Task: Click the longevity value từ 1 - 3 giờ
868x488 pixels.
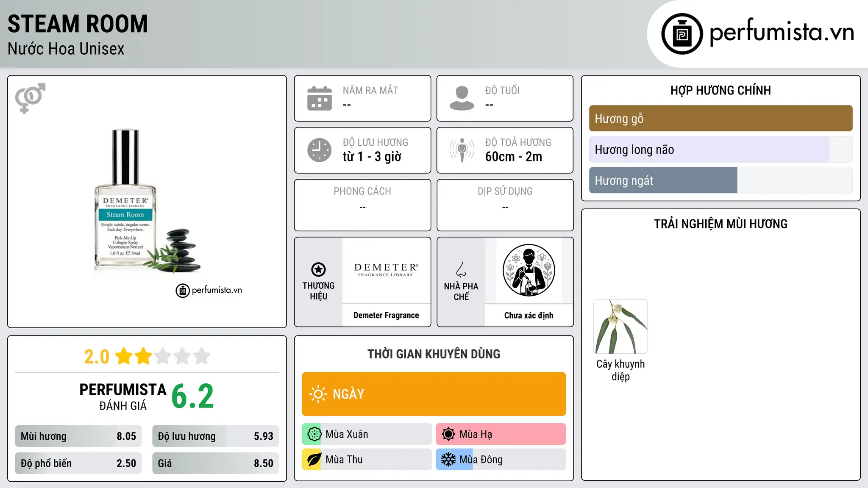Action: (372, 157)
